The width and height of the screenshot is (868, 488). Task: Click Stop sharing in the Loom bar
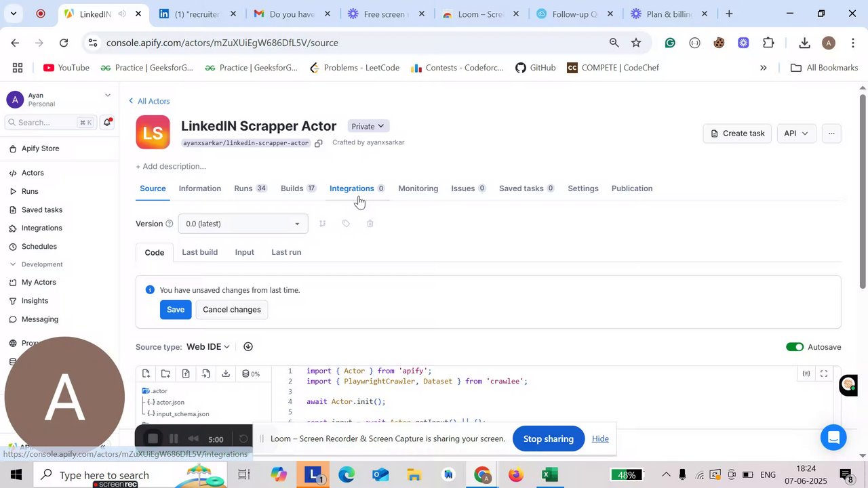click(549, 439)
